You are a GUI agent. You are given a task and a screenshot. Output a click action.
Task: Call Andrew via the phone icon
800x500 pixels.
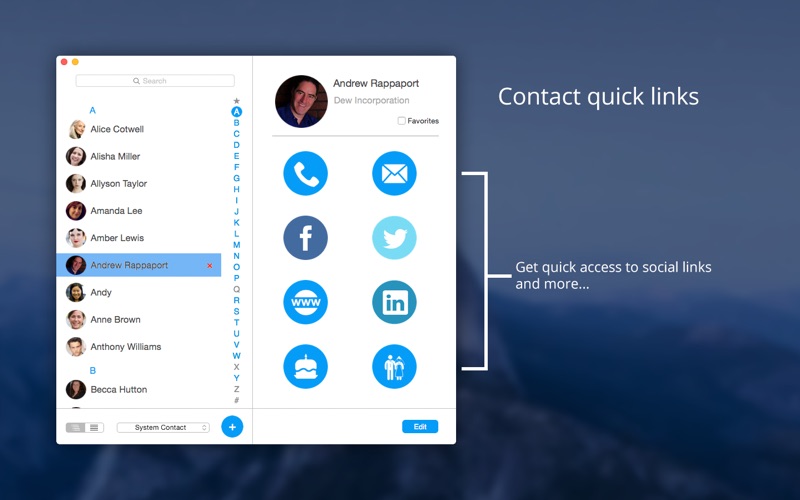point(305,173)
